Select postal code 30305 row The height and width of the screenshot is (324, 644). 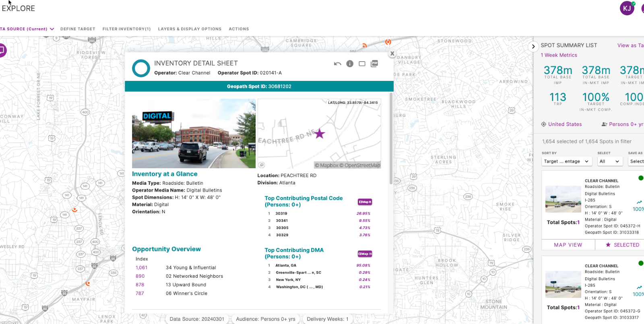click(x=319, y=228)
